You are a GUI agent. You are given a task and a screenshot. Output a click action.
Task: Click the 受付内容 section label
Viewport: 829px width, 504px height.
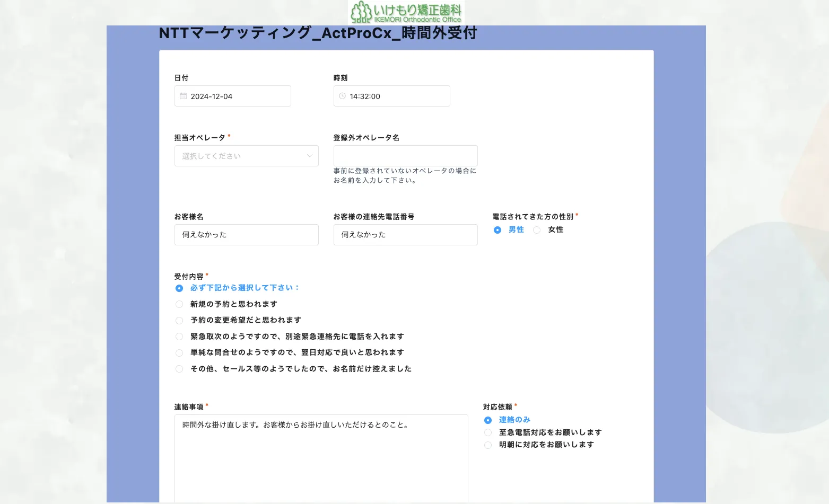189,277
